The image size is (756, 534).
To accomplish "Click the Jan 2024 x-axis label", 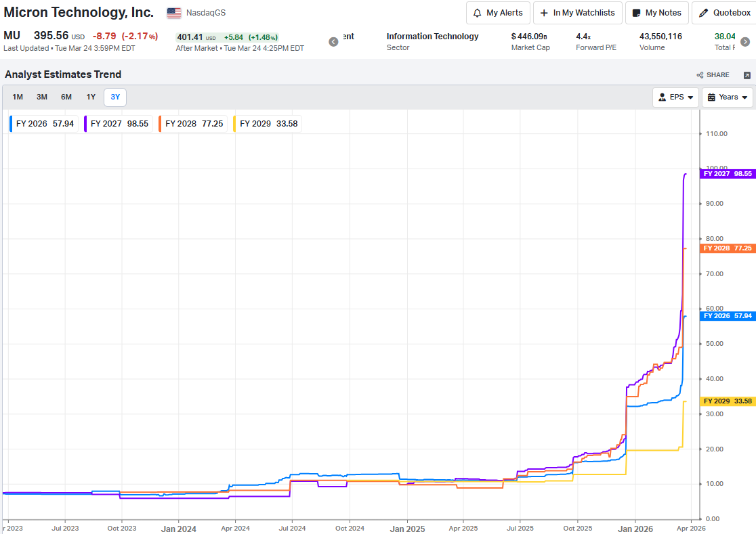I will click(178, 529).
